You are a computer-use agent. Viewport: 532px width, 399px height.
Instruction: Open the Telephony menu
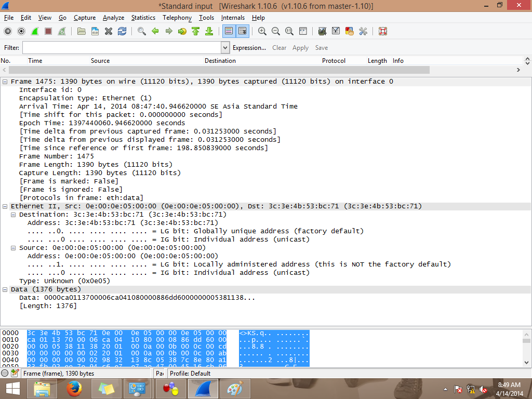(x=177, y=18)
